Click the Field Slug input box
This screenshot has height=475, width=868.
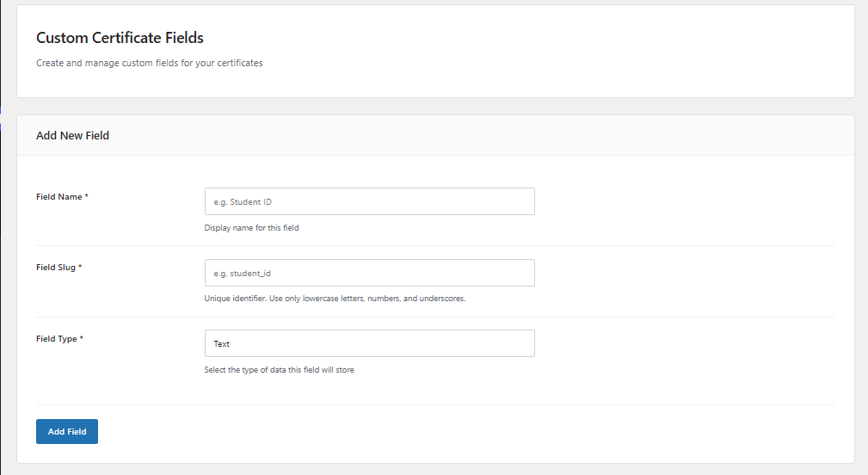[369, 273]
